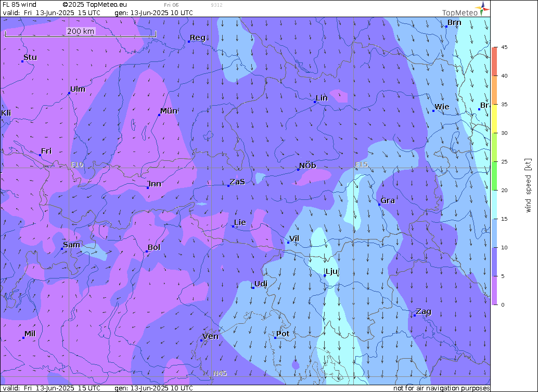Click the "Gra" city label
Image resolution: width=538 pixels, height=392 pixels.
388,200
